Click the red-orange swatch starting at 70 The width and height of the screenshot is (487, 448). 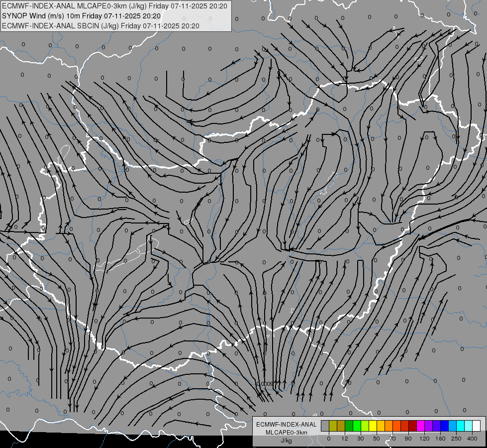396,426
